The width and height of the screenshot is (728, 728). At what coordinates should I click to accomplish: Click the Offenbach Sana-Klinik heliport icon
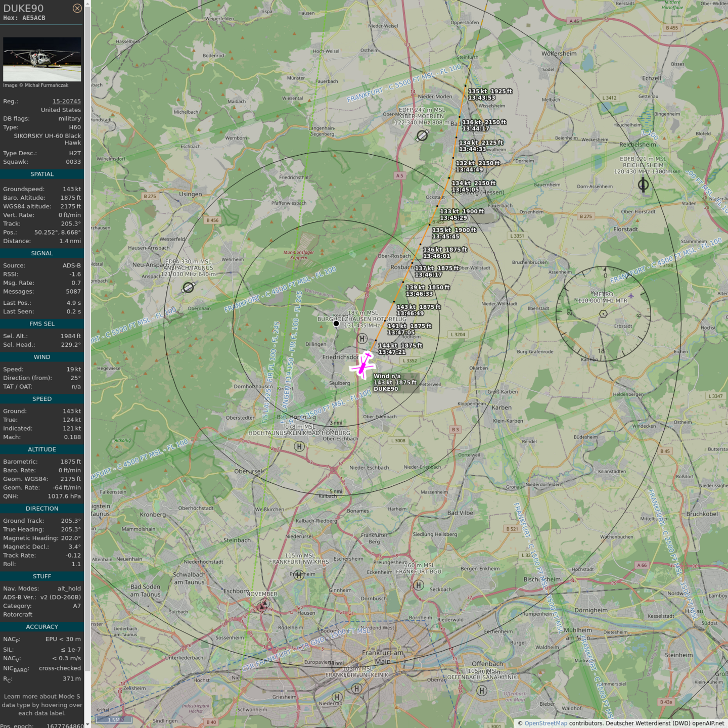(482, 690)
